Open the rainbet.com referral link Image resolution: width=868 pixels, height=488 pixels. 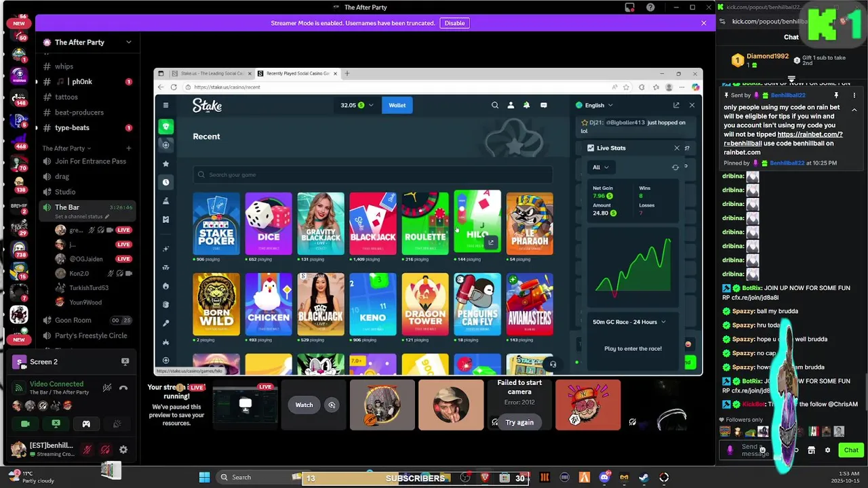(783, 139)
